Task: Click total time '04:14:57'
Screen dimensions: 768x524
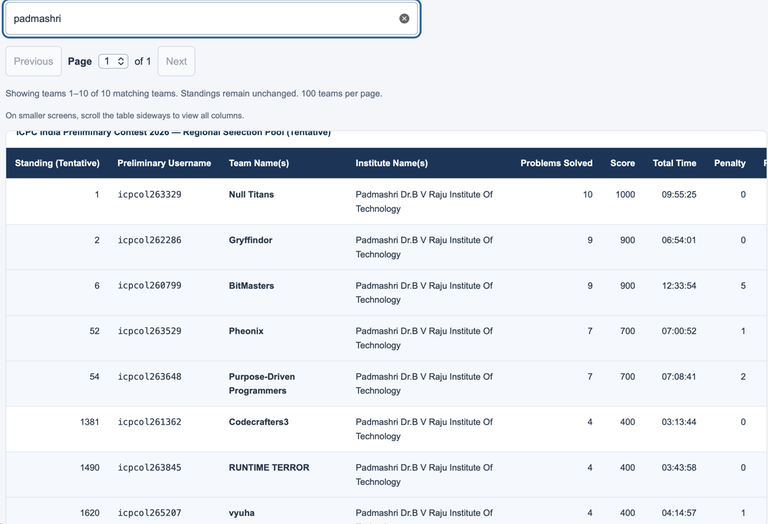Action: pyautogui.click(x=679, y=513)
